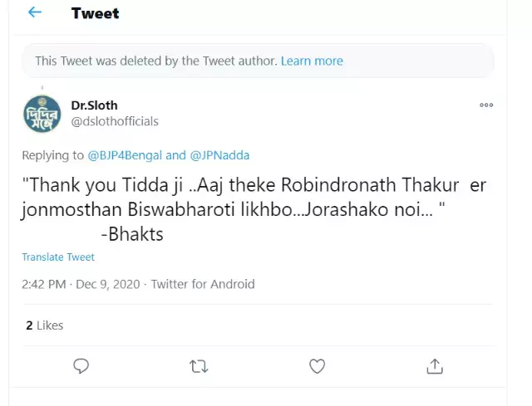Click the deleted Tweet notice banner
Image resolution: width=532 pixels, height=406 pixels.
258,61
